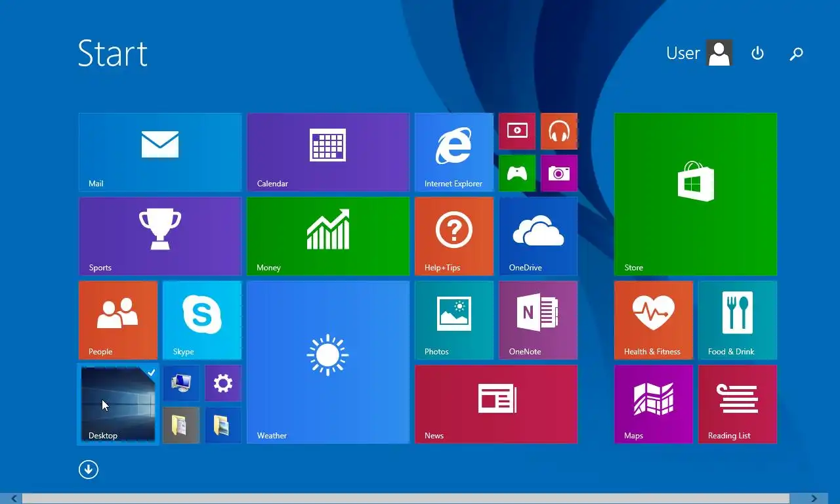Launch the green Games controller tile
This screenshot has width=840, height=504.
tap(517, 173)
